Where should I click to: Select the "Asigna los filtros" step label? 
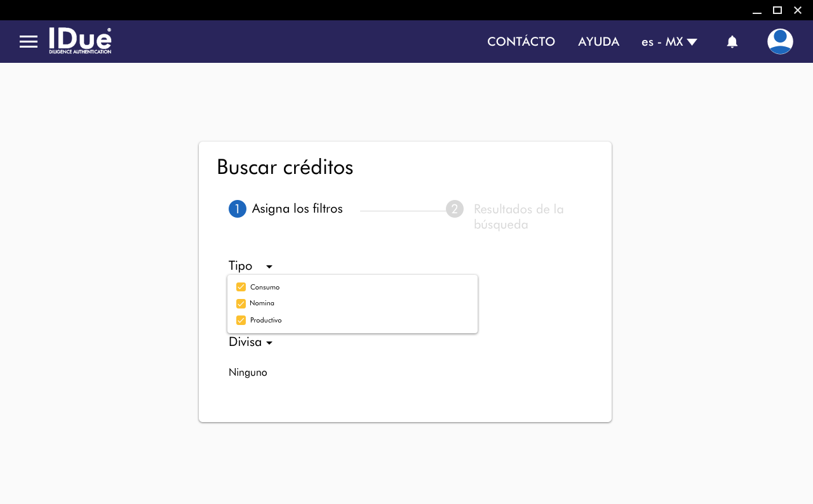pos(297,209)
